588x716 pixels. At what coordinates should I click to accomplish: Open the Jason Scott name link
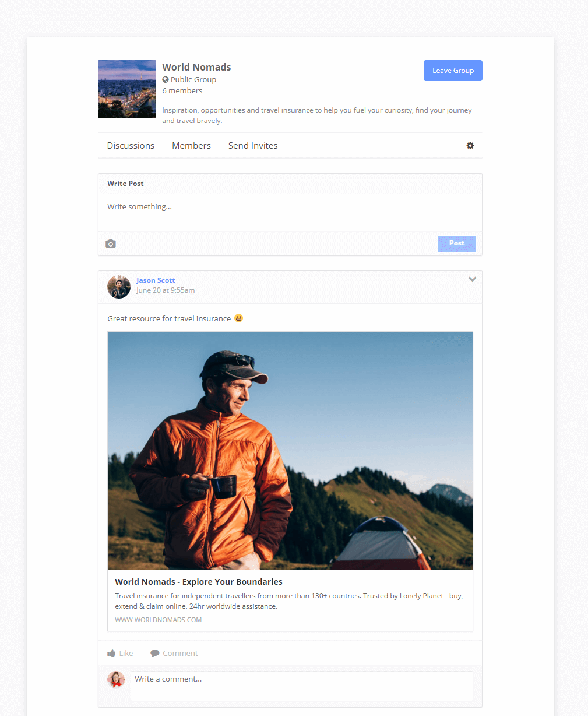[156, 280]
